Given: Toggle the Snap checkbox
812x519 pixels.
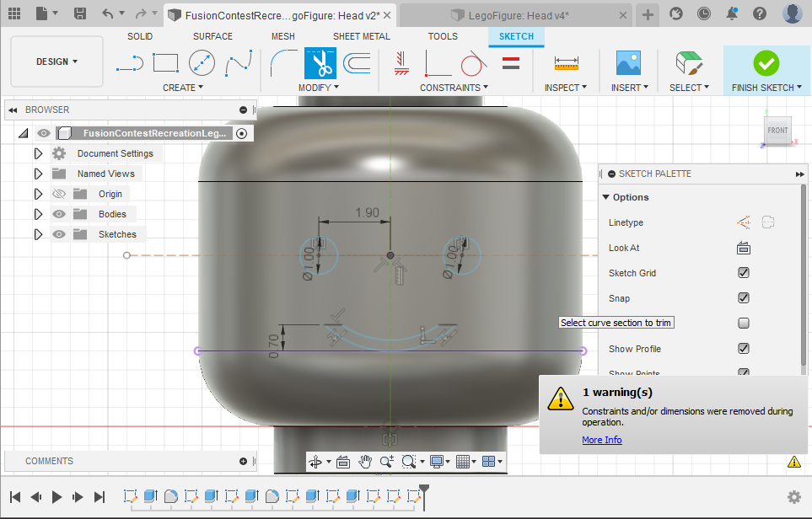Looking at the screenshot, I should coord(744,298).
